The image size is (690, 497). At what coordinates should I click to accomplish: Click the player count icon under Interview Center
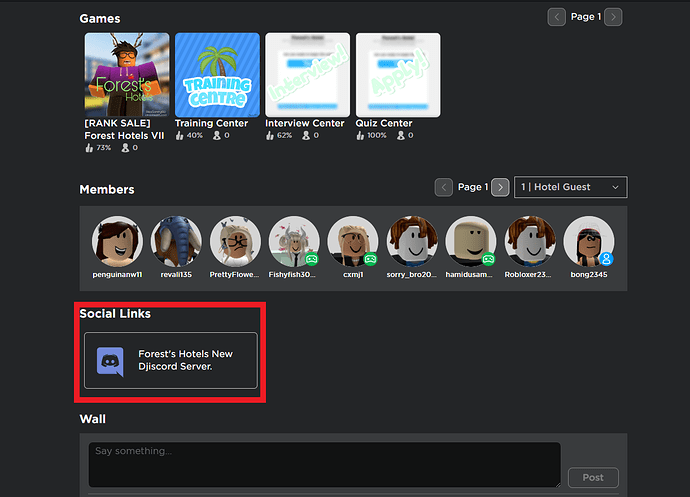(306, 136)
